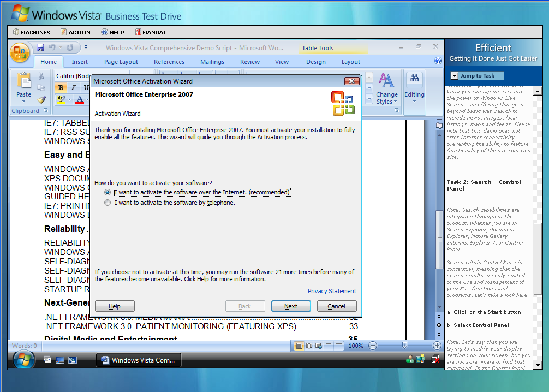Open the References ribbon tab
The width and height of the screenshot is (549, 392).
pyautogui.click(x=169, y=62)
